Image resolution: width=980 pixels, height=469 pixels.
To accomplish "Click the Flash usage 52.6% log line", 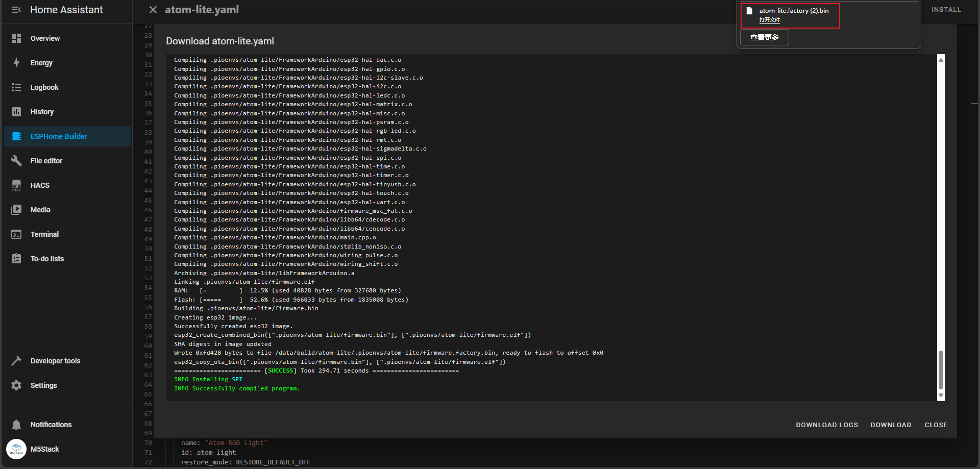I will pos(291,300).
